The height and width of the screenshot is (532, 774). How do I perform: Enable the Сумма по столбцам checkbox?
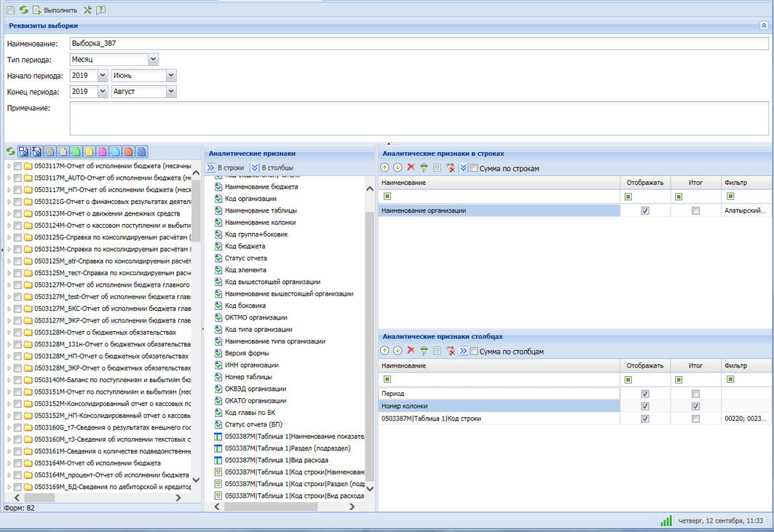[474, 352]
